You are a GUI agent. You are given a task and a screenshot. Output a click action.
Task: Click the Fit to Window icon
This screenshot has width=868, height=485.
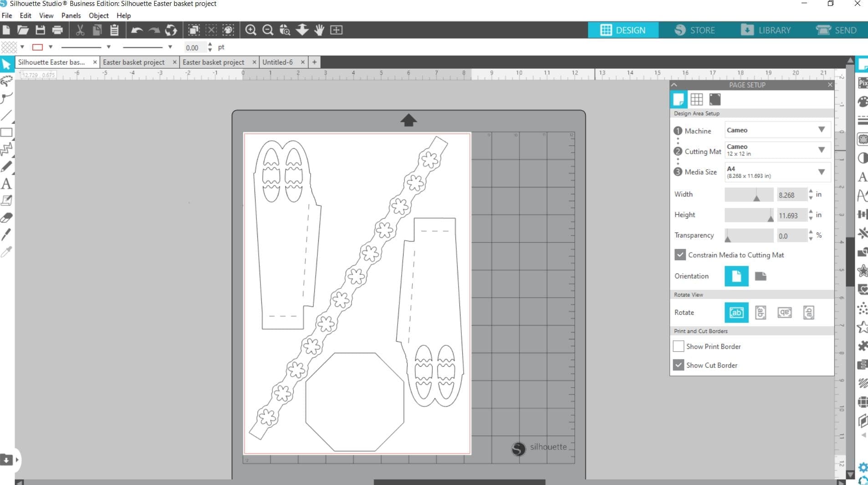(336, 30)
